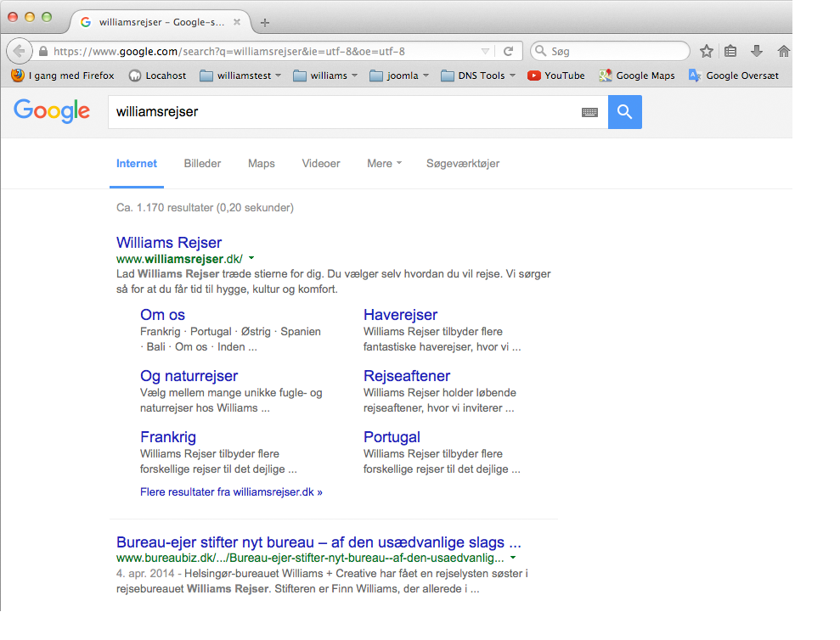Expand the joomla bookmark folder

coord(400,76)
